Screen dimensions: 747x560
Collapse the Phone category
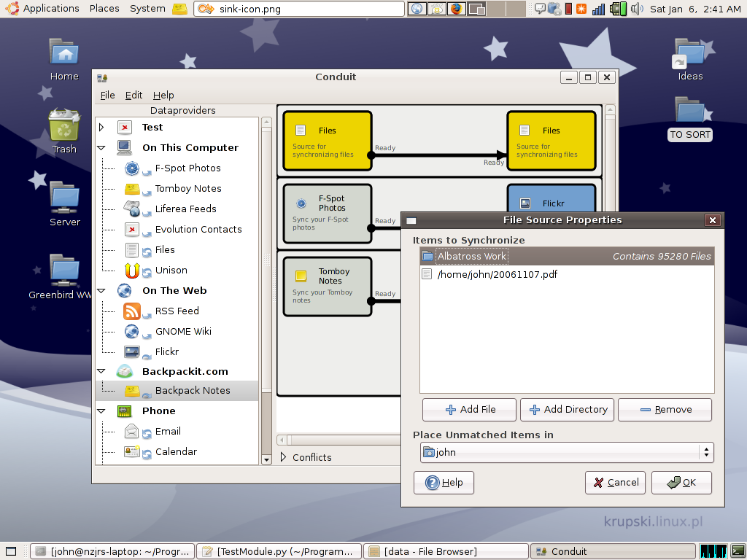pos(101,411)
